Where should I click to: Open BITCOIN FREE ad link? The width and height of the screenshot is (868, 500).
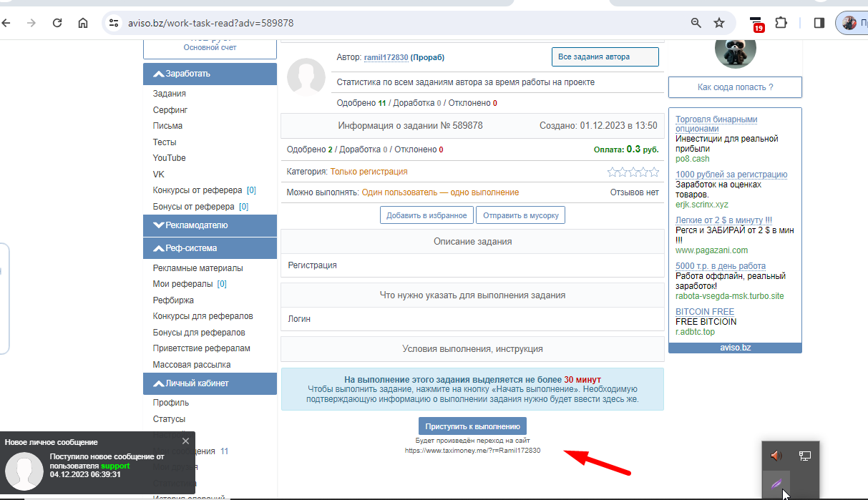point(705,312)
